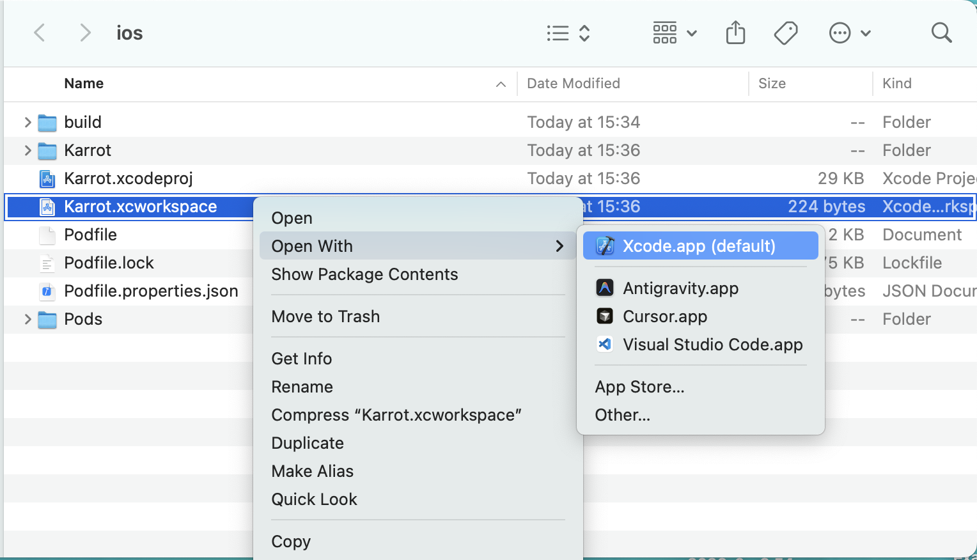Open with Cursor.app

(700, 316)
